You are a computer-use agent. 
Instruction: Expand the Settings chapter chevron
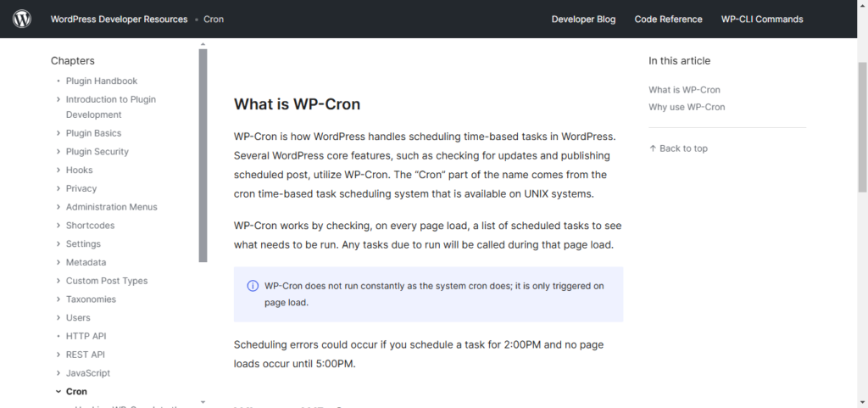[58, 244]
